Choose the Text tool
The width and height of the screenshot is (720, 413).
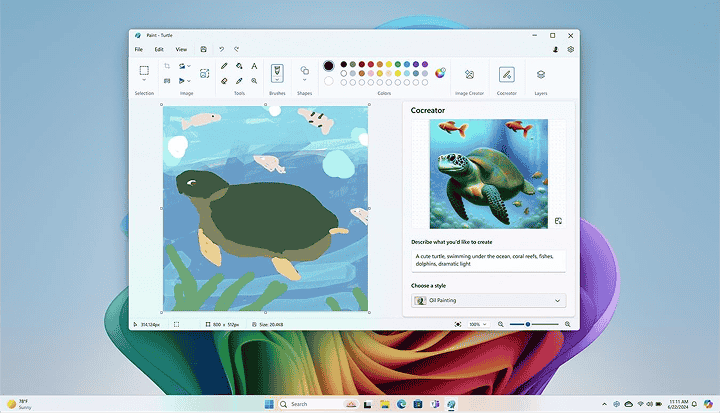(x=254, y=66)
